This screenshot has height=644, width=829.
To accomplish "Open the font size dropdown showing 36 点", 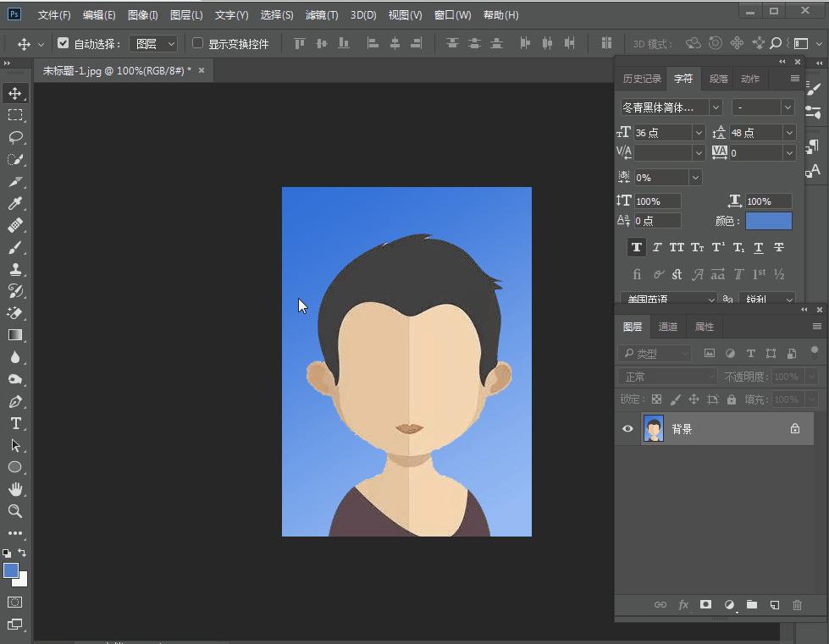I will click(x=699, y=133).
